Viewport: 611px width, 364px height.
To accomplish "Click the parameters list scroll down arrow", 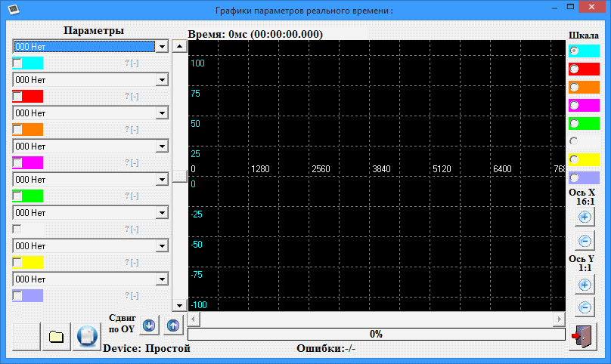I will click(x=179, y=306).
